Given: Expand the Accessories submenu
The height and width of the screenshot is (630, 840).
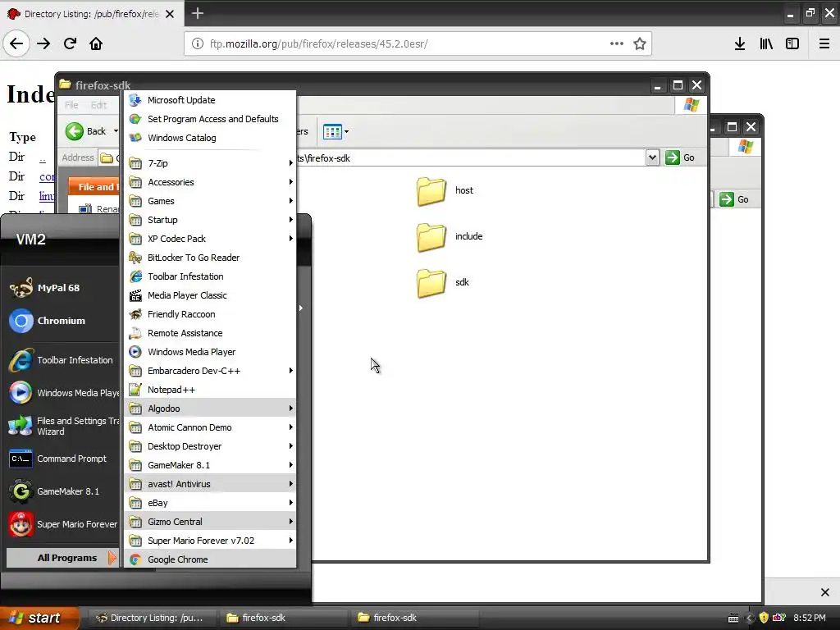Looking at the screenshot, I should (x=210, y=182).
